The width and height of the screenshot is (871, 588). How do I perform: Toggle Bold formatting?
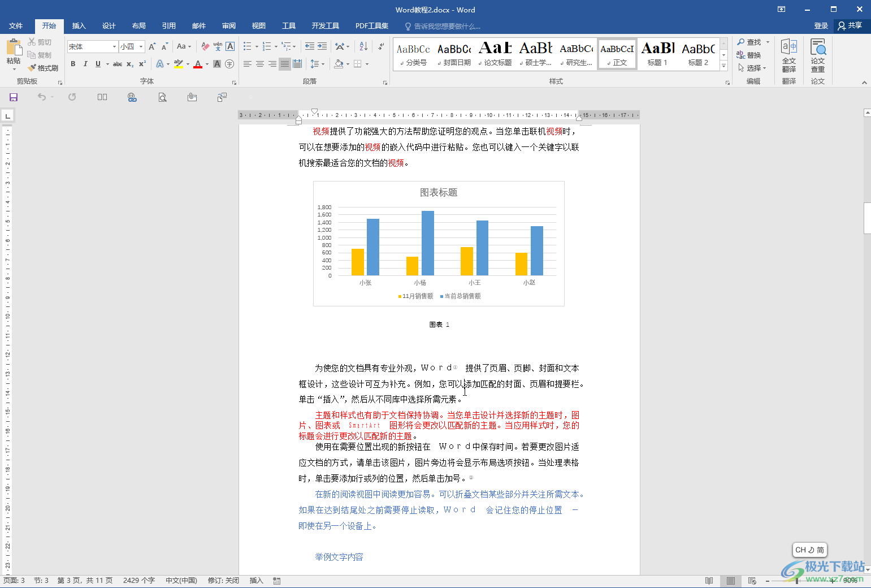coord(73,64)
